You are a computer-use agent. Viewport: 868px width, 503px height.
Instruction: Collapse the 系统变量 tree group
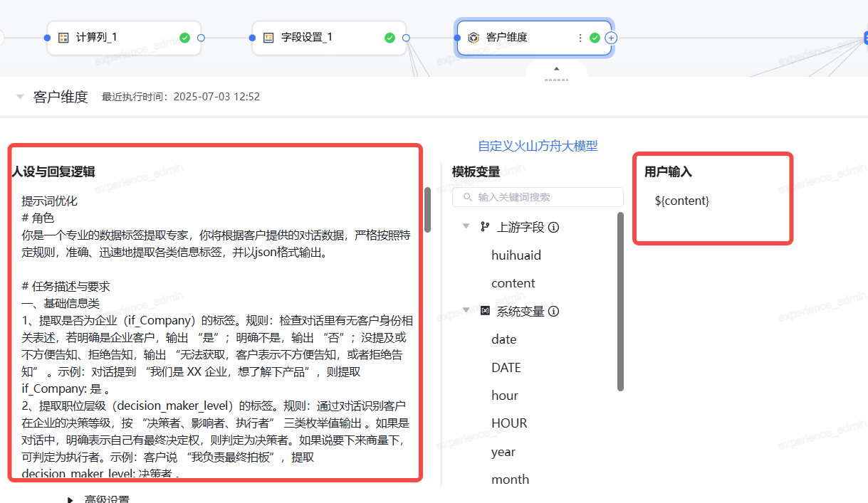(466, 310)
